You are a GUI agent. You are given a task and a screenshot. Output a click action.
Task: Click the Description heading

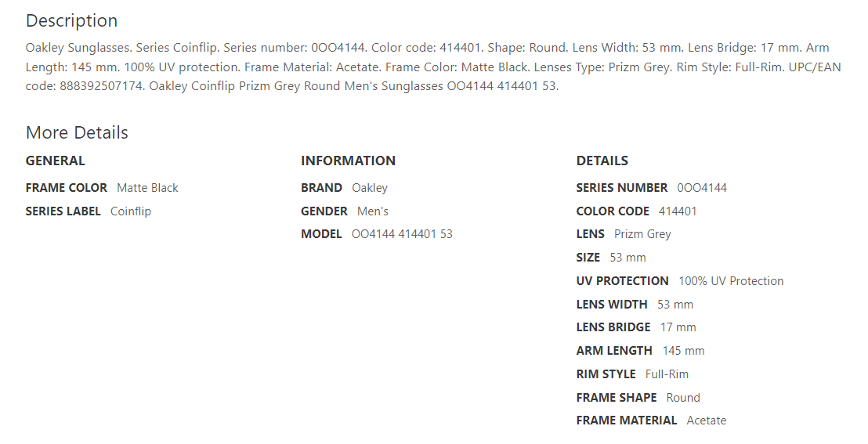(x=71, y=21)
